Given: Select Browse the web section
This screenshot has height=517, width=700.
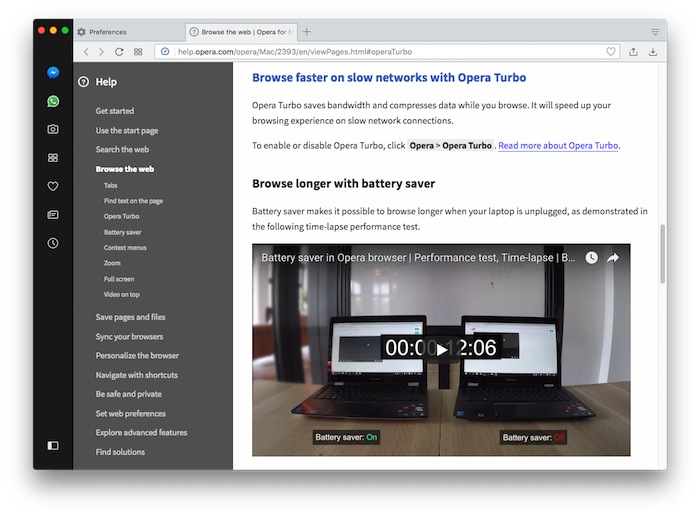Looking at the screenshot, I should [x=125, y=169].
